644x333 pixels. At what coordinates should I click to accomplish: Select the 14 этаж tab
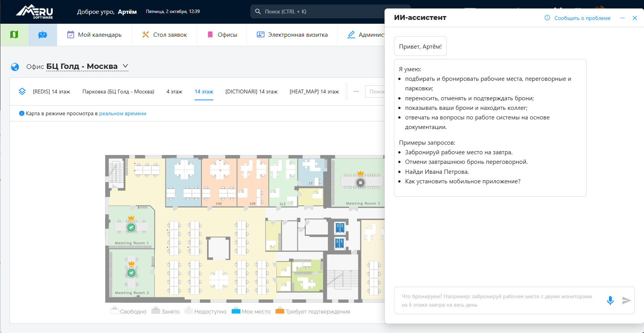[x=204, y=91]
